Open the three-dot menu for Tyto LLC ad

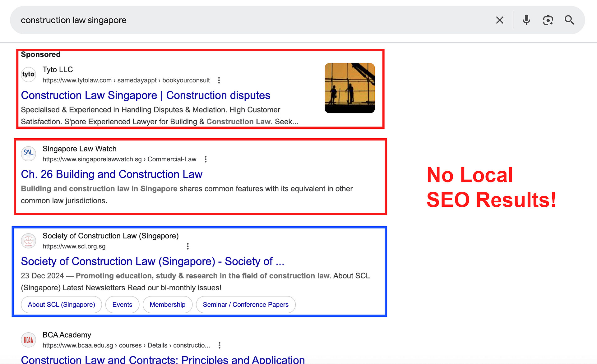tap(219, 80)
